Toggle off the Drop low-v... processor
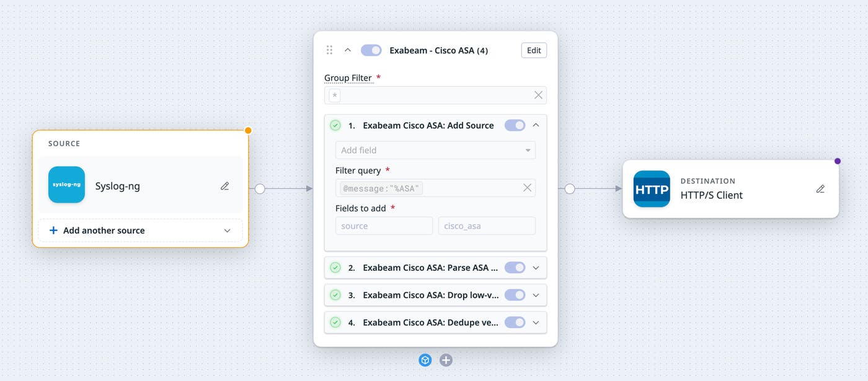 515,295
